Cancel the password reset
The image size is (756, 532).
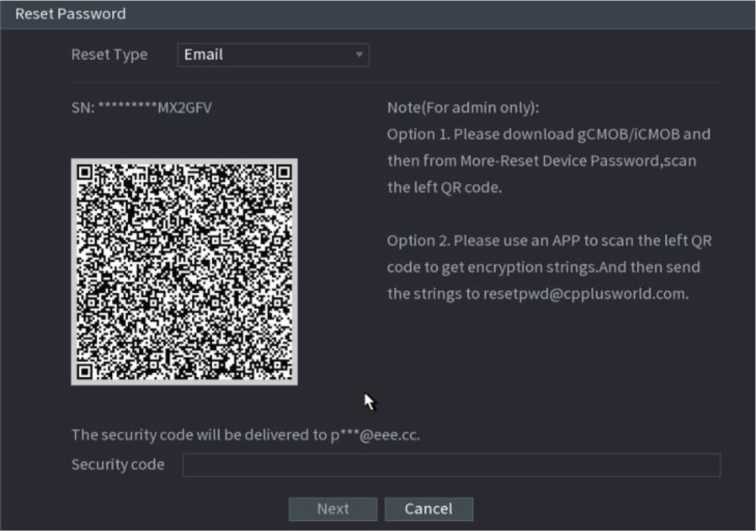pos(428,509)
